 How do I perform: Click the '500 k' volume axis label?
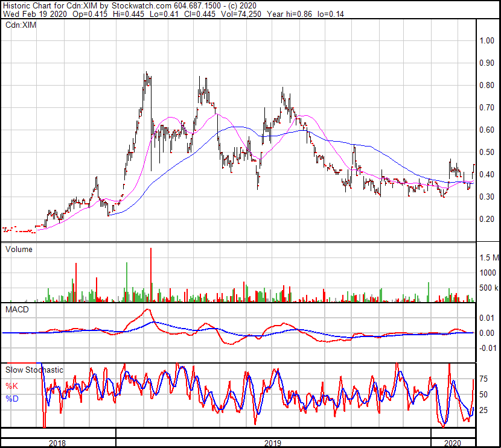pos(489,288)
